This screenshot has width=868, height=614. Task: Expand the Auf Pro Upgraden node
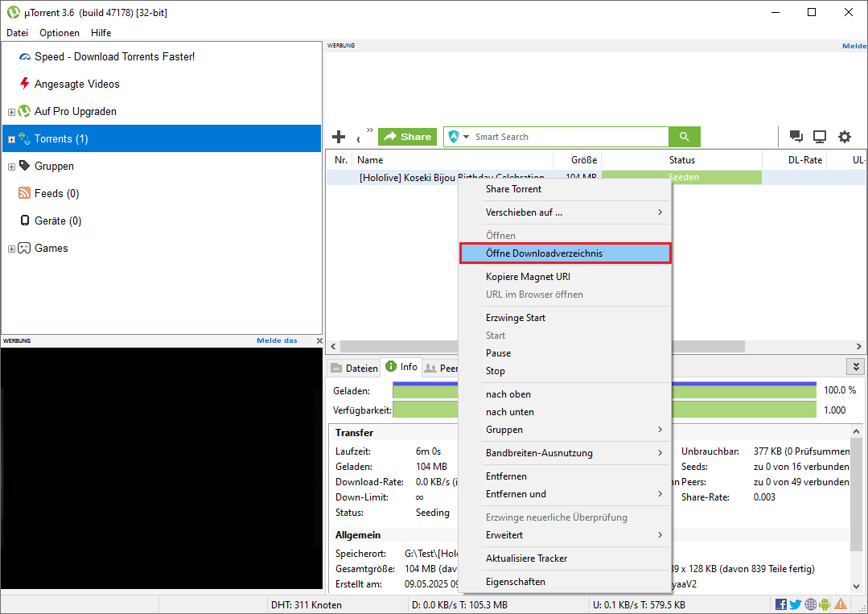pos(11,112)
